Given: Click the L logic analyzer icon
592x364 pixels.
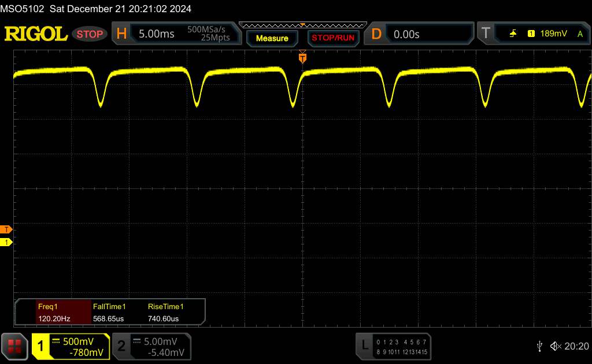Looking at the screenshot, I should click(x=365, y=346).
